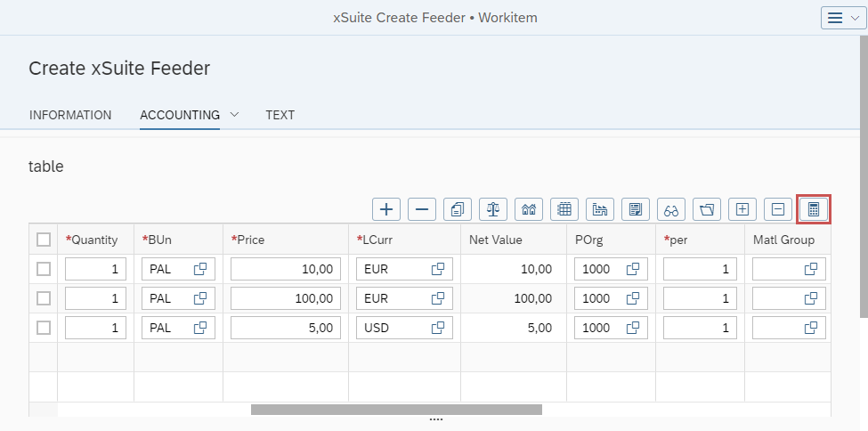868x431 pixels.
Task: Click the BUn column header
Action: [x=178, y=240]
